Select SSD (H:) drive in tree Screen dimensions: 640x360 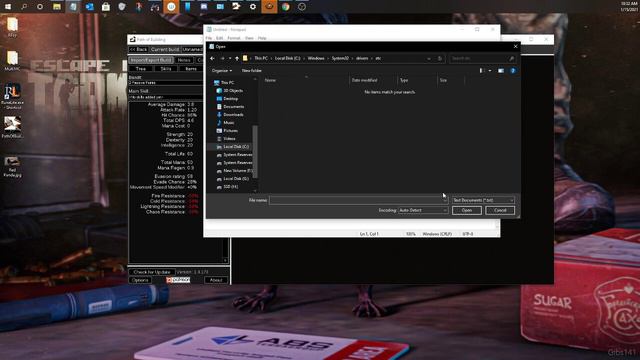(x=227, y=187)
